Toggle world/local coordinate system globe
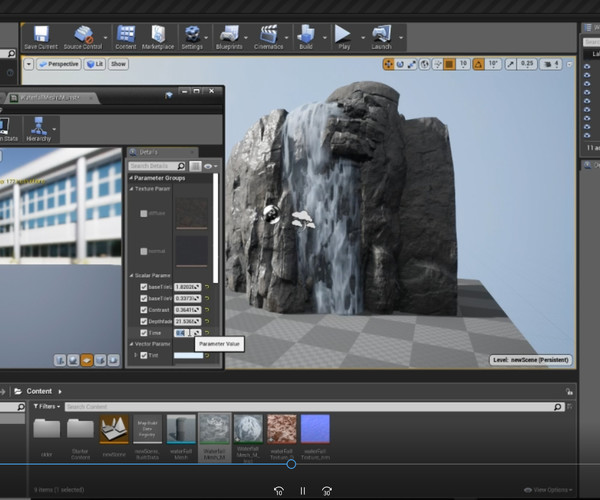 click(424, 64)
